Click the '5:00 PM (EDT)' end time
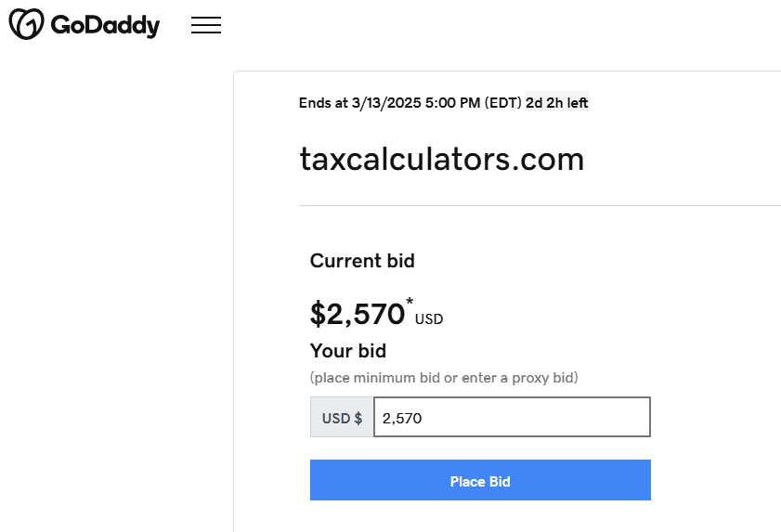The height and width of the screenshot is (532, 781). 474,103
